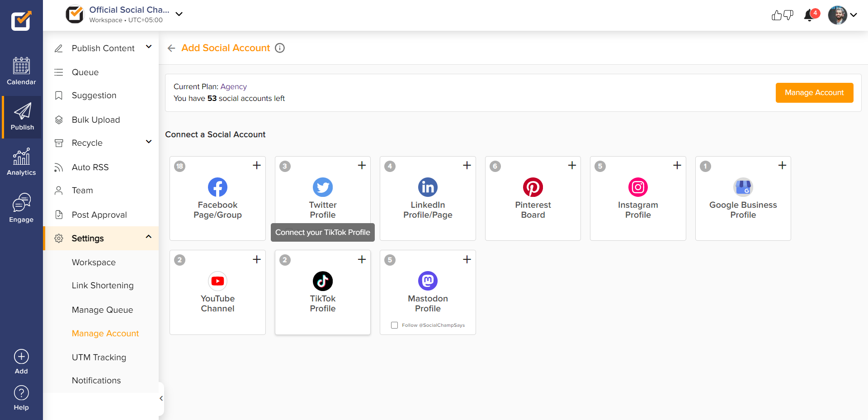The height and width of the screenshot is (420, 868).
Task: Open Notifications settings item
Action: [96, 381]
